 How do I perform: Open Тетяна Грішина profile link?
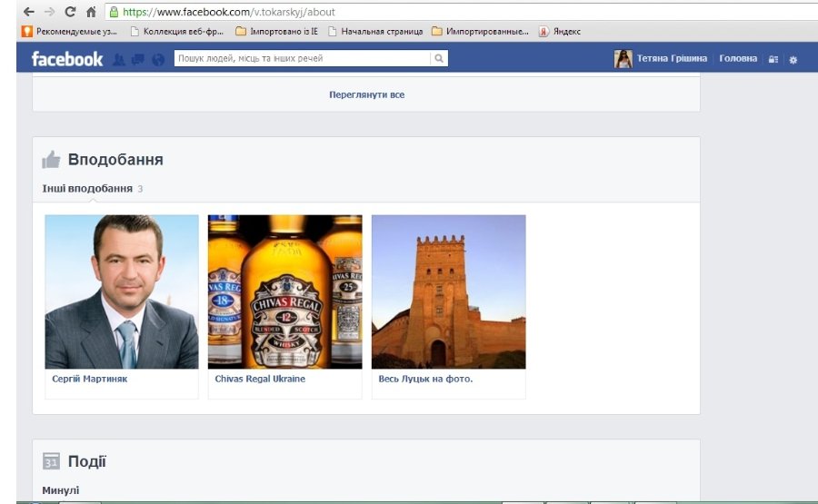tap(671, 59)
